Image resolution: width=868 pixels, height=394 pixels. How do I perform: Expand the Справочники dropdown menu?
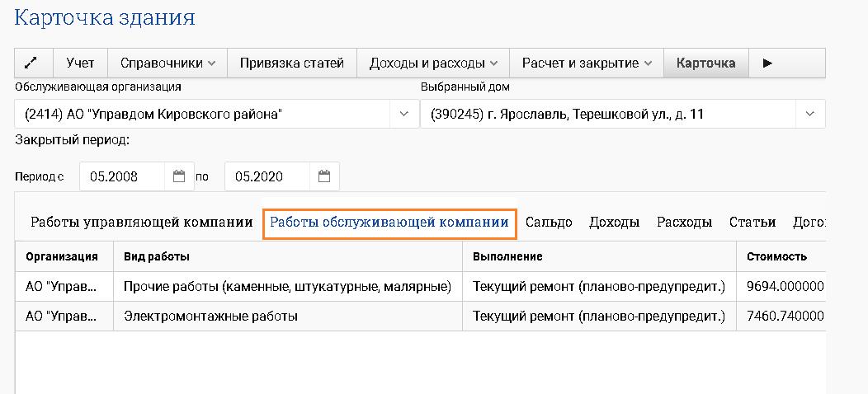pos(167,63)
